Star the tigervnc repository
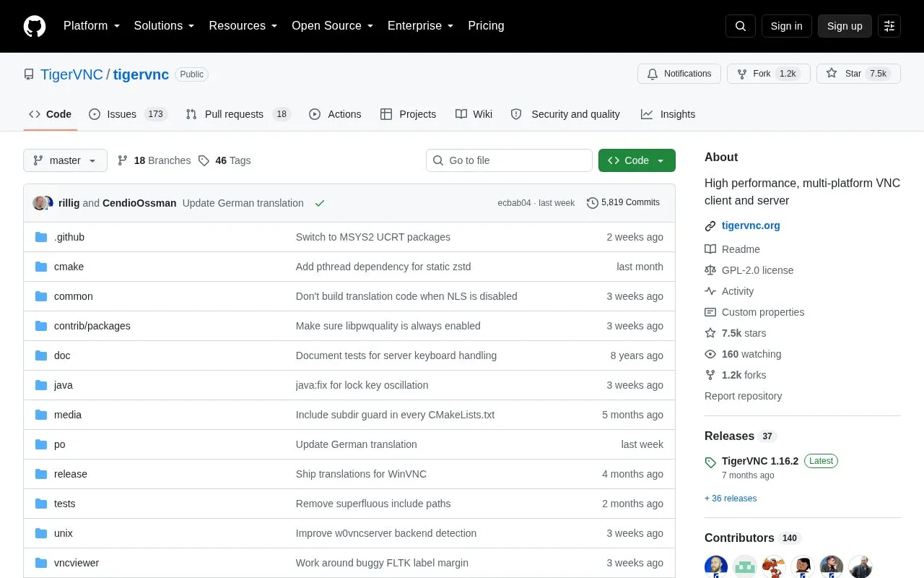The width and height of the screenshot is (924, 578). tap(858, 74)
